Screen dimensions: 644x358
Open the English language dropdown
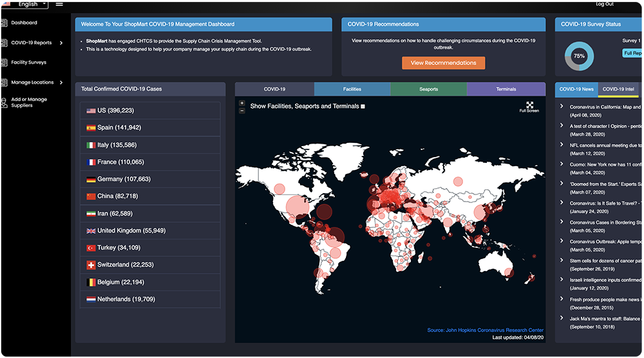click(x=25, y=4)
